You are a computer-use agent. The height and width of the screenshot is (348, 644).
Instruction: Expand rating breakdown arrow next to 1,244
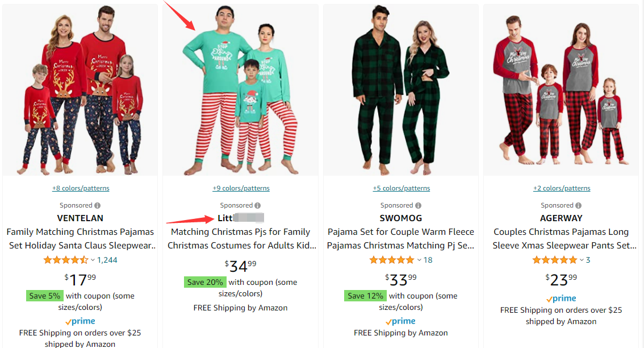pyautogui.click(x=93, y=260)
